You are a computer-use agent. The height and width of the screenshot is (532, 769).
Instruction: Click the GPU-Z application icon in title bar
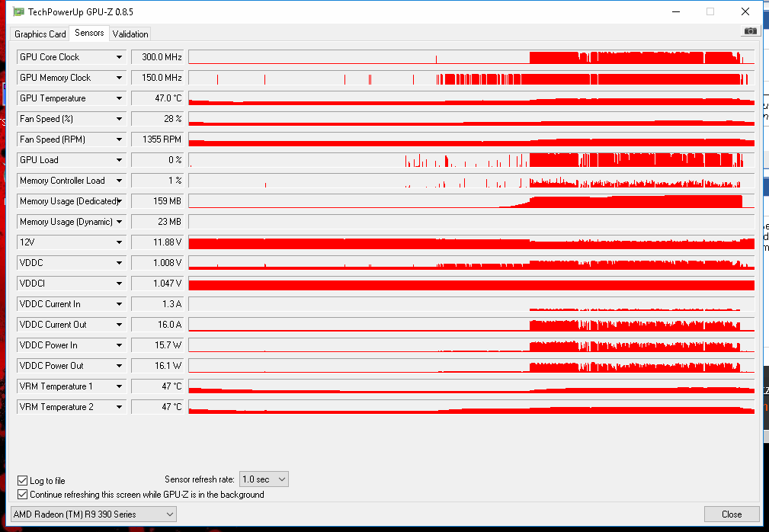click(x=18, y=11)
